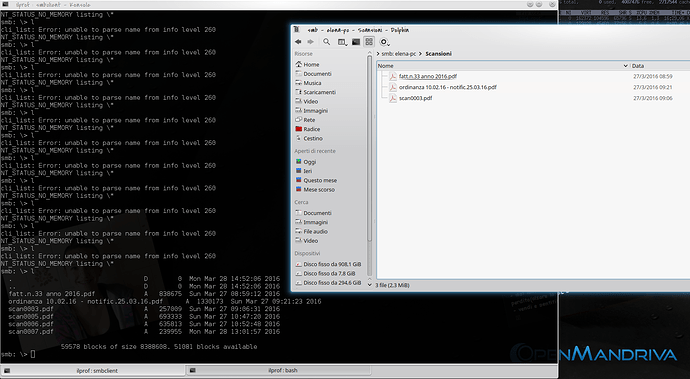Show files from Oggi in recent list
The height and width of the screenshot is (379, 690).
(x=306, y=162)
